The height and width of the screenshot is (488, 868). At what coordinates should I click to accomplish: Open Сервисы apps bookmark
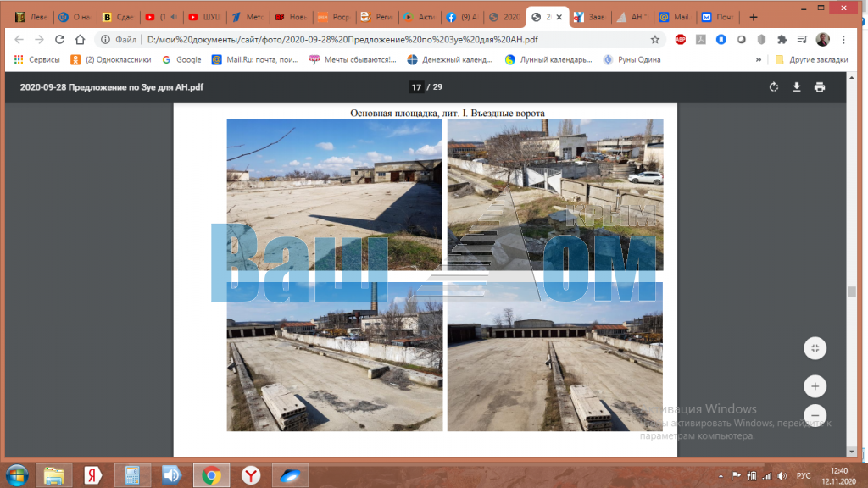(x=36, y=60)
